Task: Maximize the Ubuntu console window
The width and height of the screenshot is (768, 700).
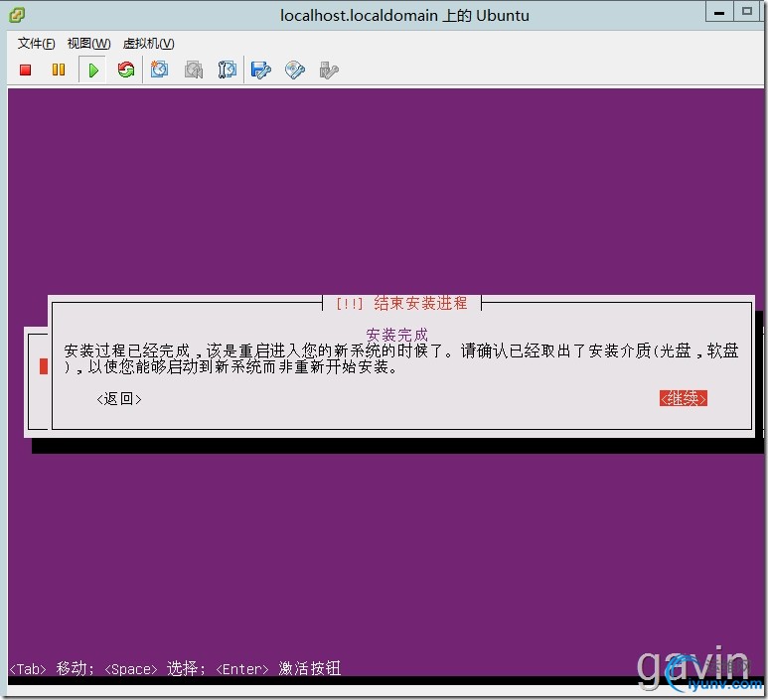Action: pyautogui.click(x=747, y=12)
